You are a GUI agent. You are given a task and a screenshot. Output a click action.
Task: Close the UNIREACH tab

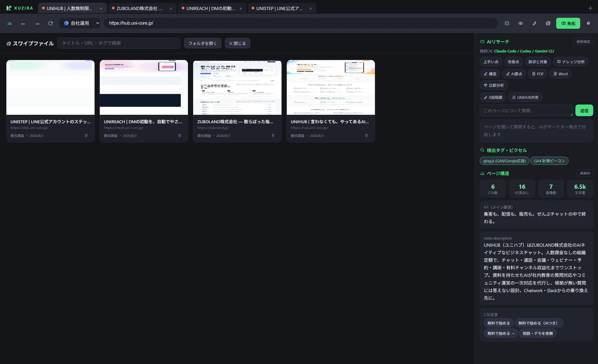tap(241, 9)
